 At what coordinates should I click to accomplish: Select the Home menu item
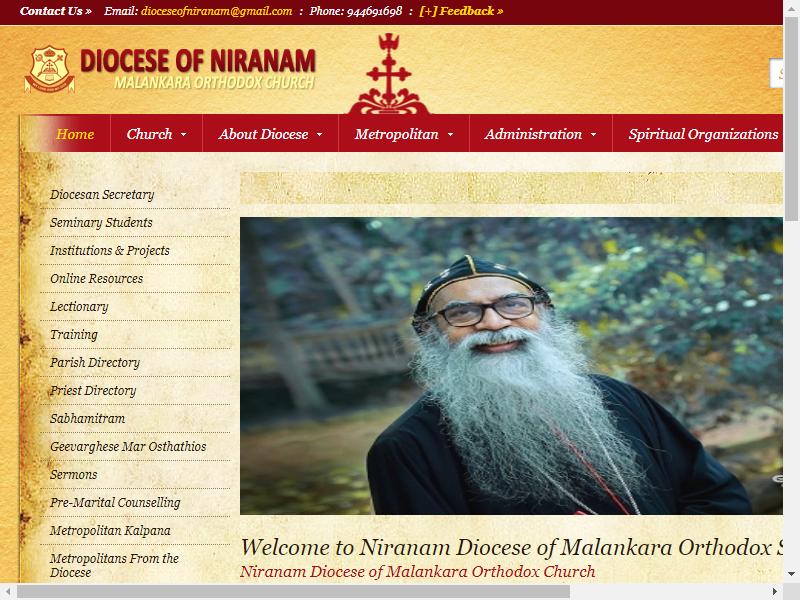point(74,134)
